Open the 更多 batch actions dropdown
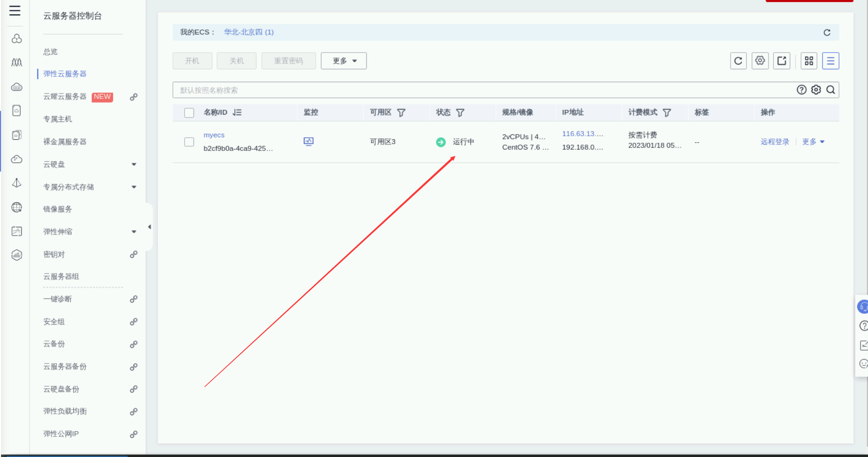This screenshot has width=868, height=457. click(x=344, y=61)
